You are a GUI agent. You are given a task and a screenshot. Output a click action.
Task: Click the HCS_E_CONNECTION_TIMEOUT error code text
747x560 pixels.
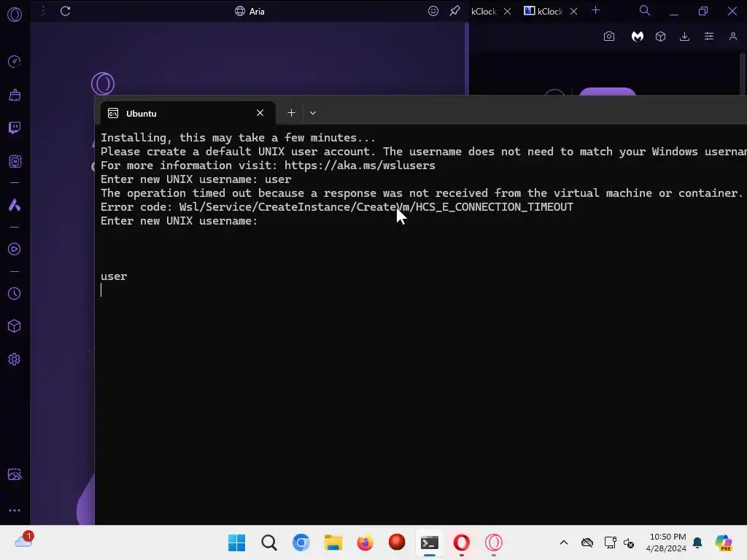click(x=495, y=206)
